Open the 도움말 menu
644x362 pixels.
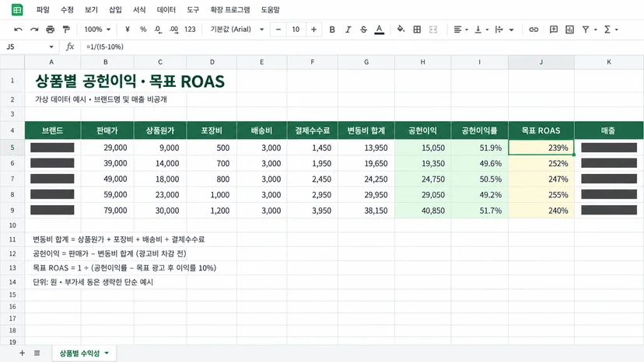coord(270,10)
